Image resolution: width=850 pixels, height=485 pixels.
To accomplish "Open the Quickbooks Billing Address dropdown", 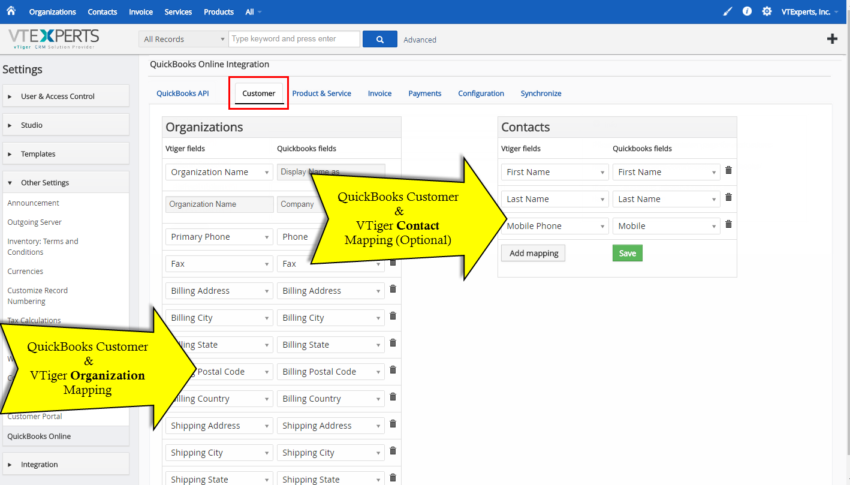I will (x=331, y=291).
